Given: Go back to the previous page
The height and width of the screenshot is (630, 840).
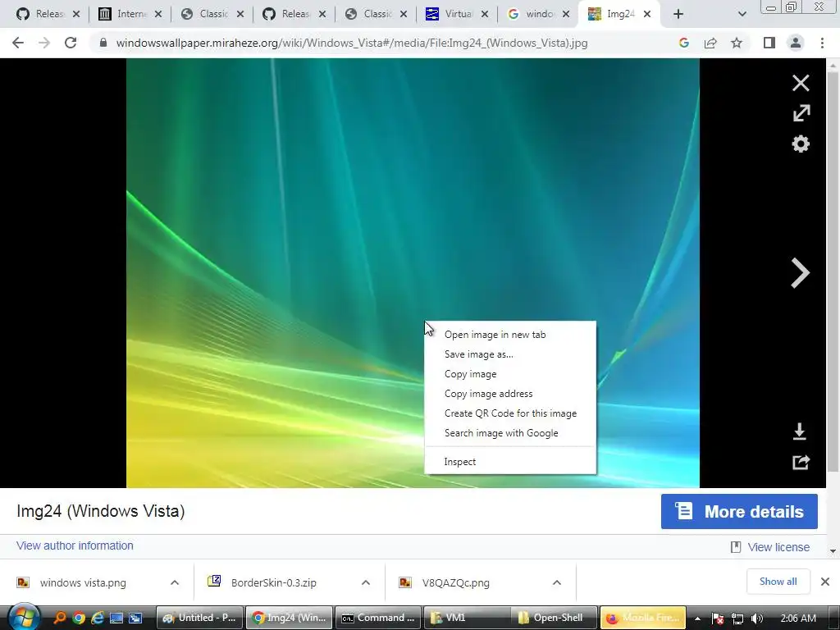Looking at the screenshot, I should (x=18, y=43).
